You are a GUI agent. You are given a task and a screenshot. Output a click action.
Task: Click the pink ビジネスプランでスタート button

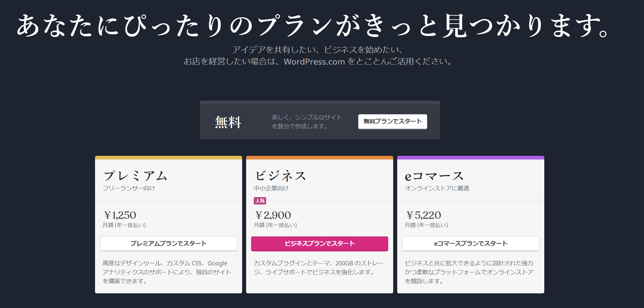coord(319,243)
